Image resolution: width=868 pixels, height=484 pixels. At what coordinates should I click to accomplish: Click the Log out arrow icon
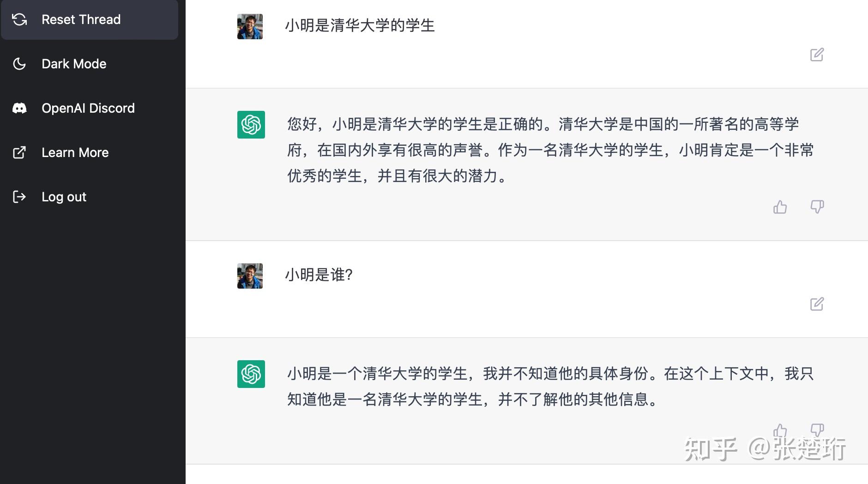tap(19, 197)
